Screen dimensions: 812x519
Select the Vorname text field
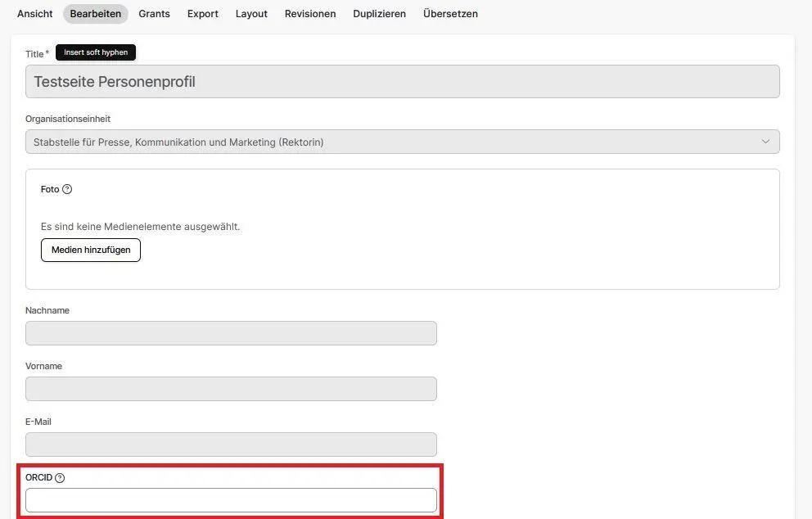[x=231, y=389]
